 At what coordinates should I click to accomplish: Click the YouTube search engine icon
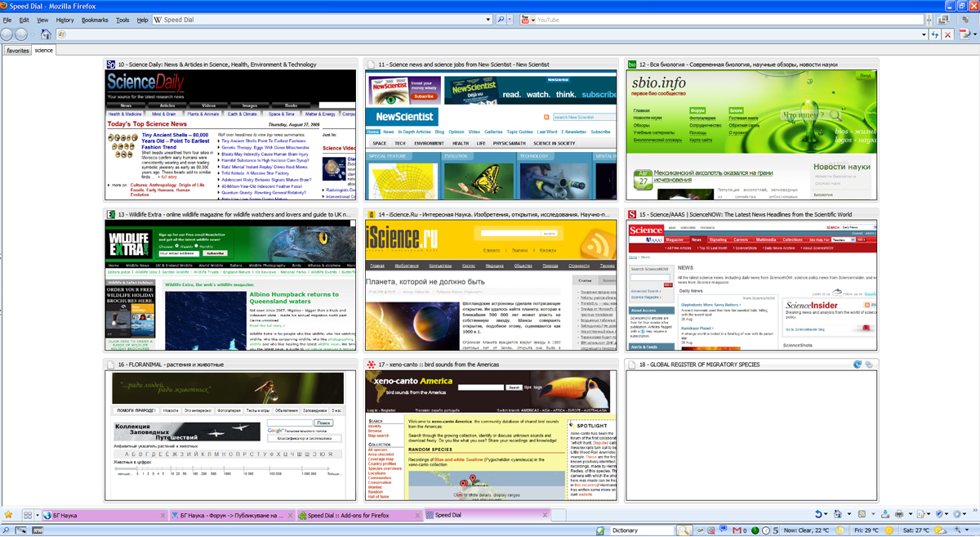tap(525, 20)
